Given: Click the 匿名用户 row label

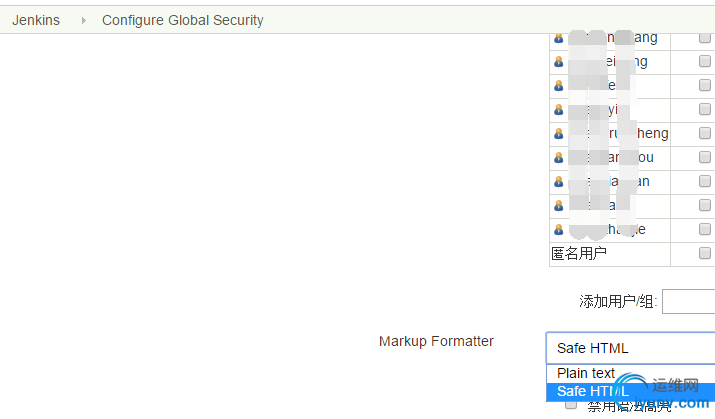Looking at the screenshot, I should (579, 253).
